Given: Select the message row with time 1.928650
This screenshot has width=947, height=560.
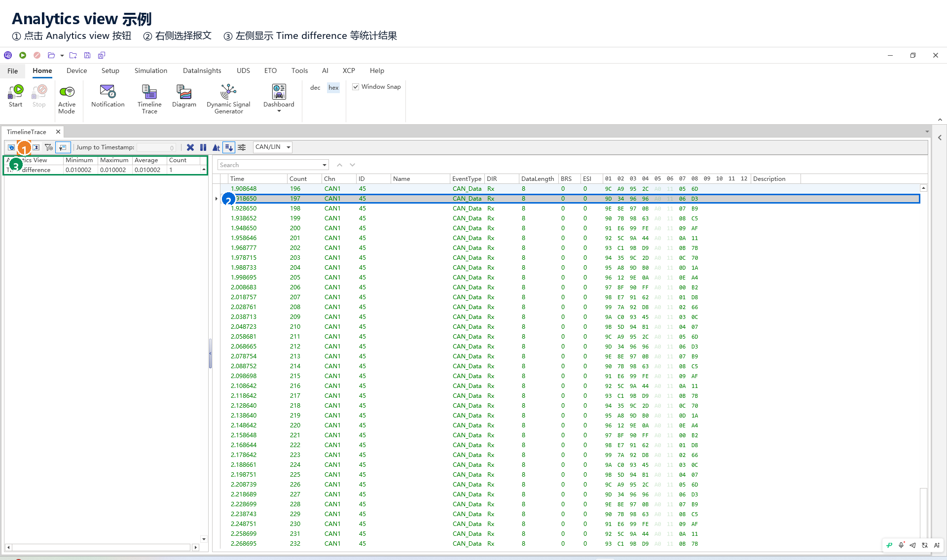Looking at the screenshot, I should point(570,209).
